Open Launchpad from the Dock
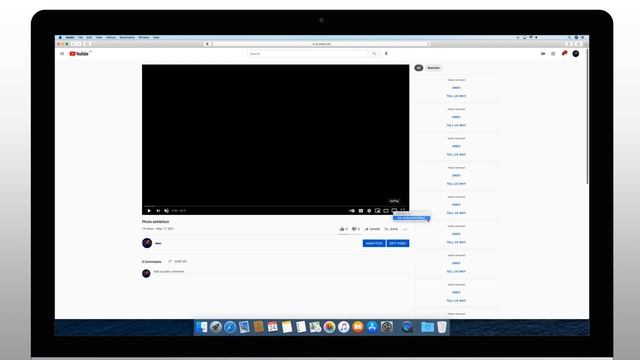 216,327
